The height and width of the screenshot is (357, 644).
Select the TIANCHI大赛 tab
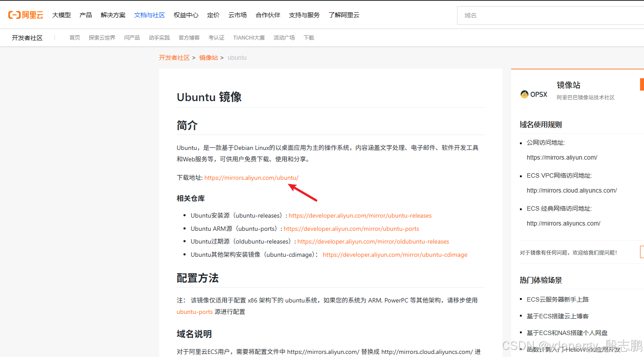(249, 38)
